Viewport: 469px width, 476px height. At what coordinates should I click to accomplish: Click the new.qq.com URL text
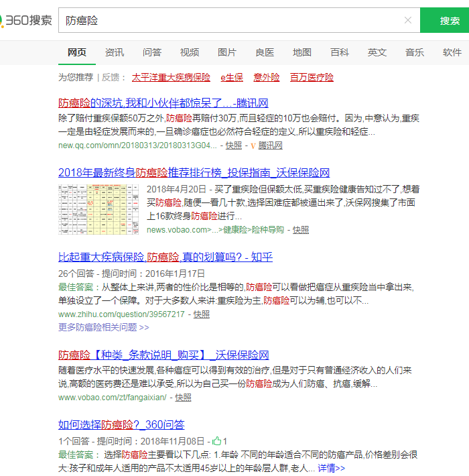(137, 145)
